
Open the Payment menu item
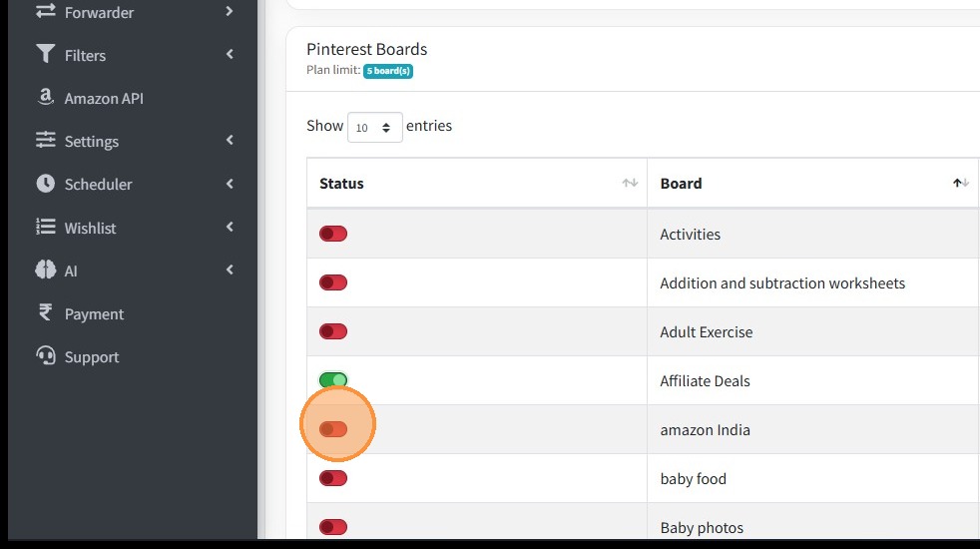[x=94, y=313]
